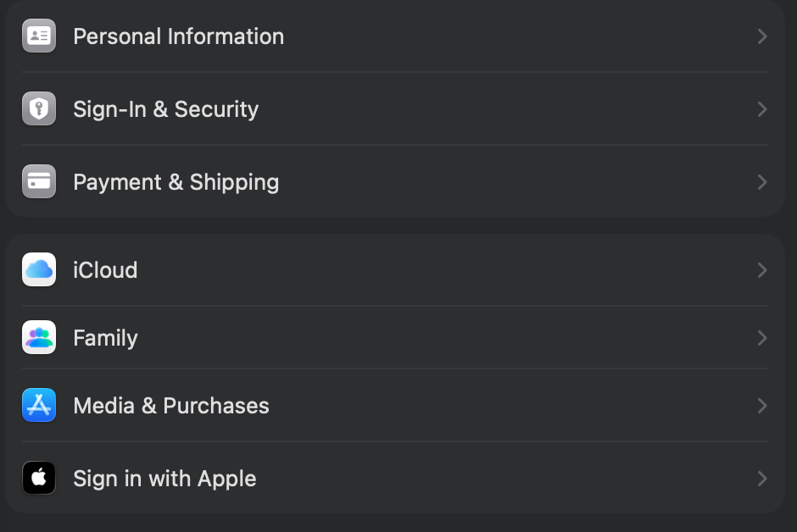
Task: Go to the iCloud settings text
Action: point(105,270)
